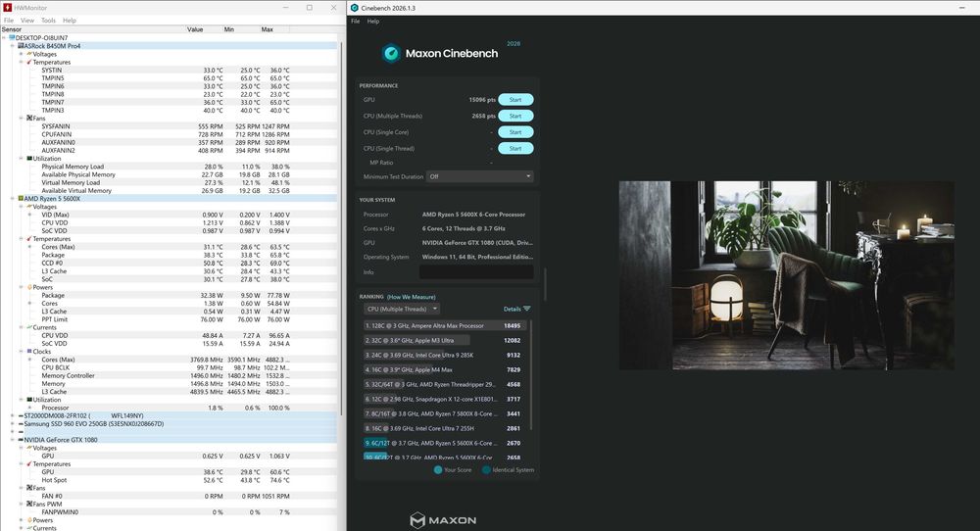980x531 pixels.
Task: Click the Identical System legend dot
Action: [486, 470]
